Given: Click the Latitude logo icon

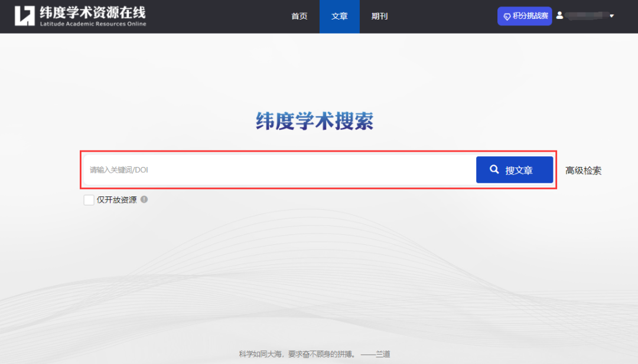Looking at the screenshot, I should point(25,16).
